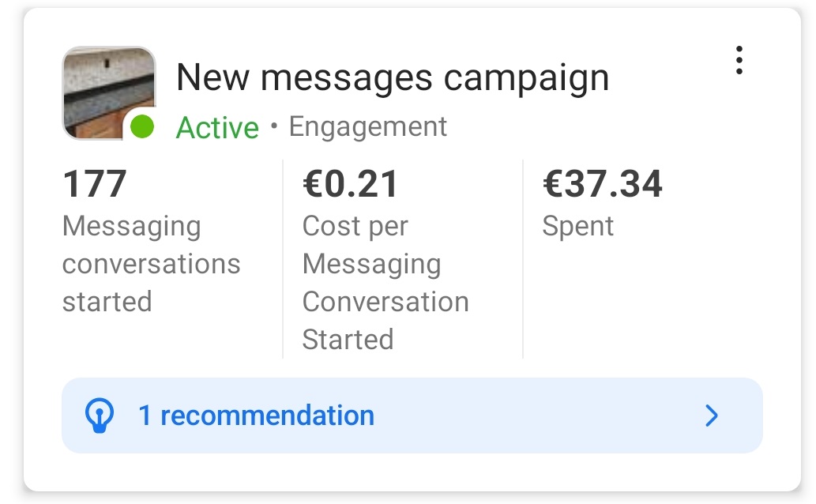Viewport: 816px width, 504px height.
Task: Click the dot separator before Engagement
Action: (x=274, y=126)
